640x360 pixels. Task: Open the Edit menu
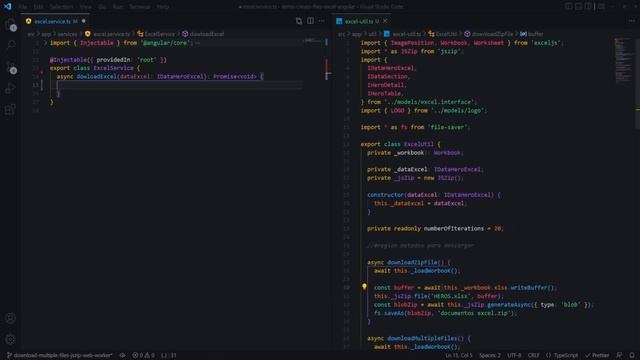(x=38, y=7)
